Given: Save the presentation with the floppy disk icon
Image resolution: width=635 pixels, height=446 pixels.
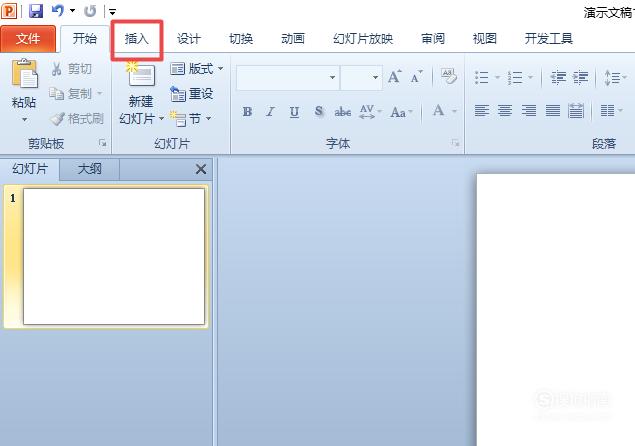Looking at the screenshot, I should pos(36,11).
